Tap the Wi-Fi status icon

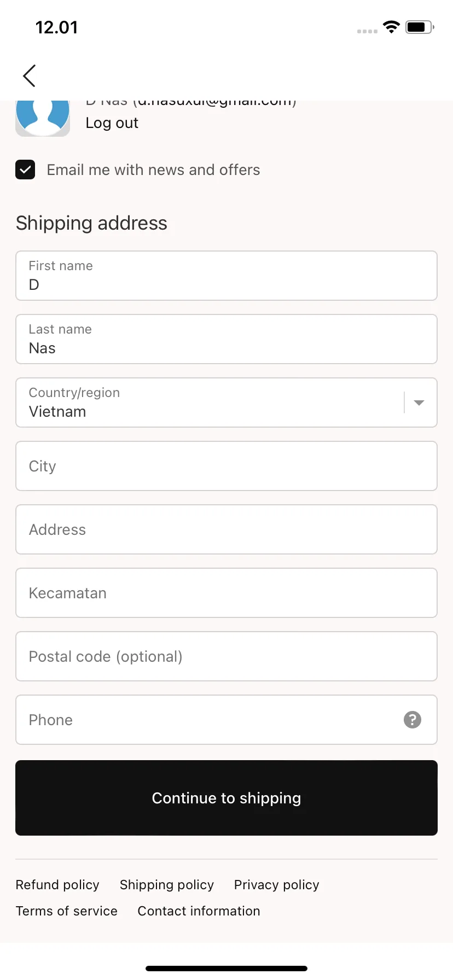(x=391, y=27)
